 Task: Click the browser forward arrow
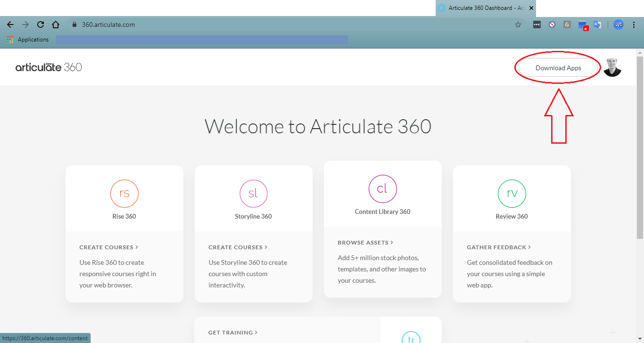tap(25, 24)
